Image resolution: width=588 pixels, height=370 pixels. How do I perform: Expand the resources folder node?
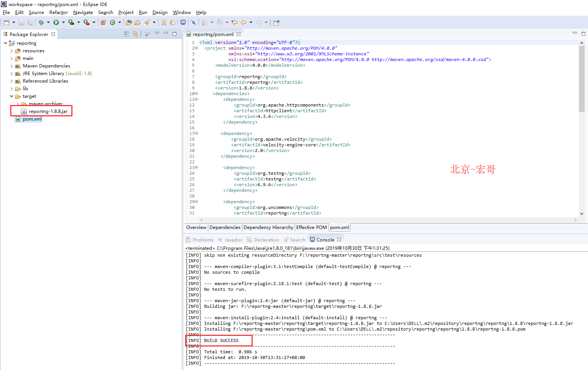click(x=11, y=51)
